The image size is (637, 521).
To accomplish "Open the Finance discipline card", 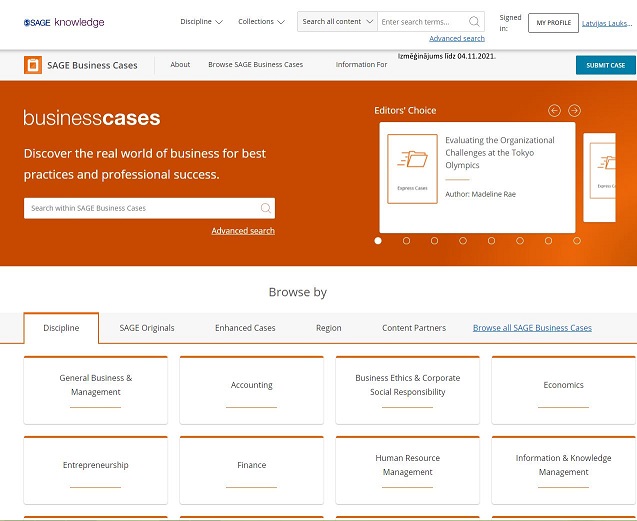I will click(251, 471).
